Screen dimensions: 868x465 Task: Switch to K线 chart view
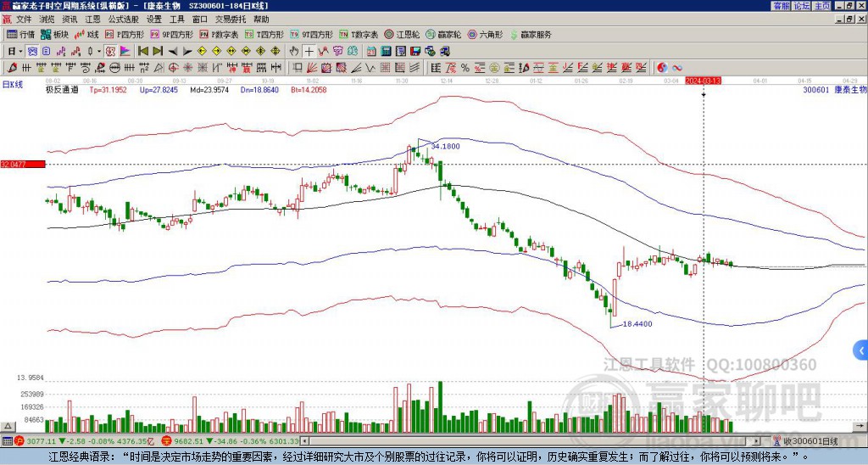86,34
